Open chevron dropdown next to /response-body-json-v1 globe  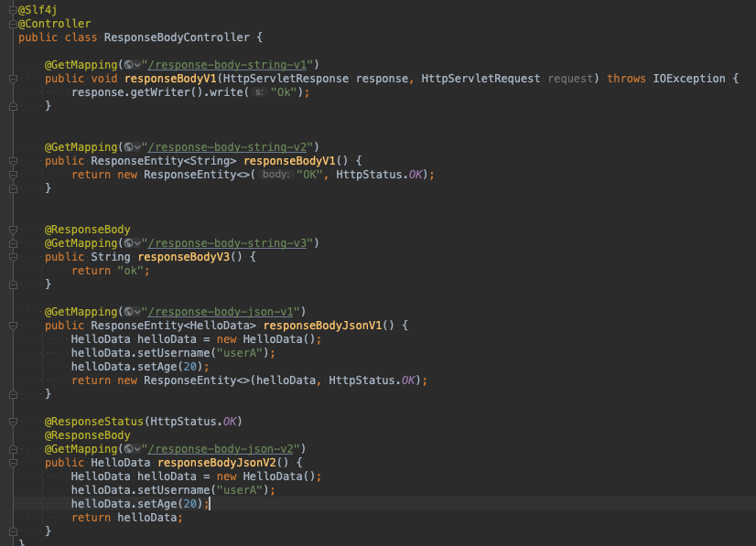tap(137, 312)
